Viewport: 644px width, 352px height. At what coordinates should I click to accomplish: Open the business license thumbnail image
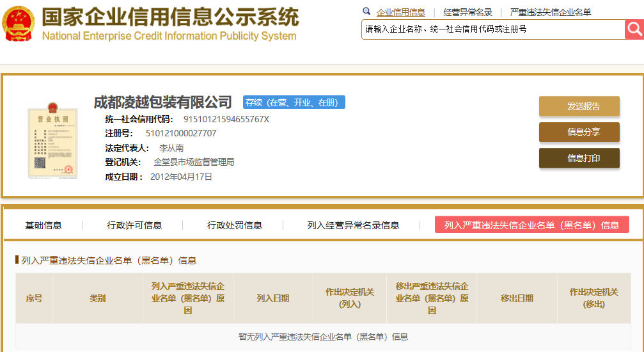tap(52, 140)
